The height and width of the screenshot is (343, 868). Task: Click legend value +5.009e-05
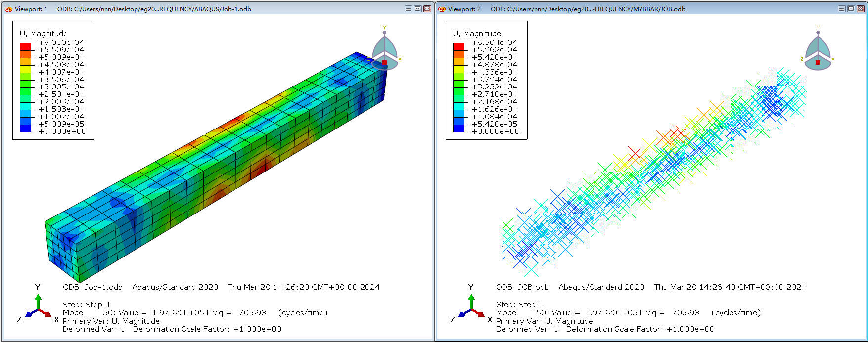coord(61,124)
